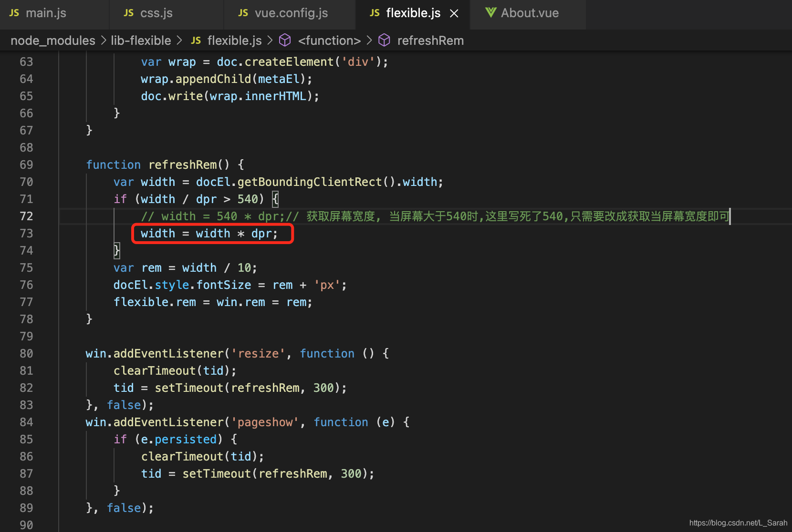Open the About.vue tab
This screenshot has height=532, width=792.
click(x=528, y=13)
